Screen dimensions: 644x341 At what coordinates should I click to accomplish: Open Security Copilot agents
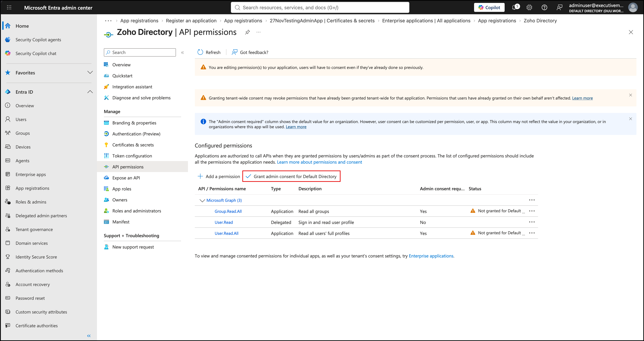pyautogui.click(x=38, y=40)
